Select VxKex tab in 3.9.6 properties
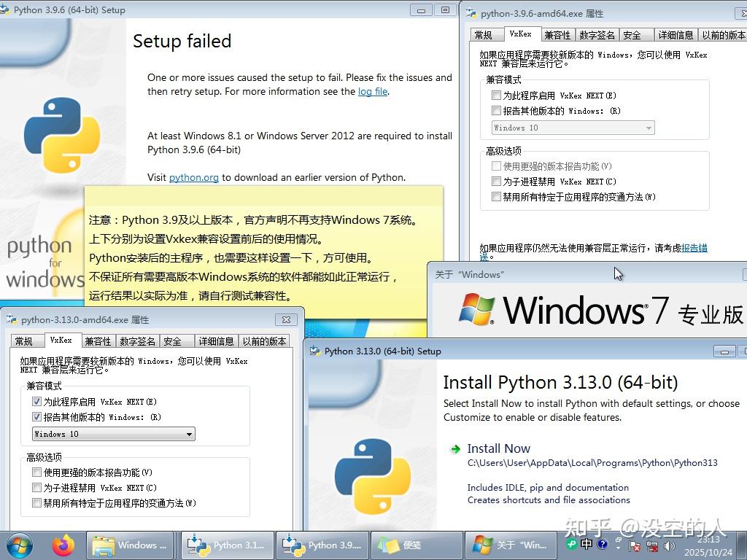This screenshot has width=747, height=560. tap(522, 34)
